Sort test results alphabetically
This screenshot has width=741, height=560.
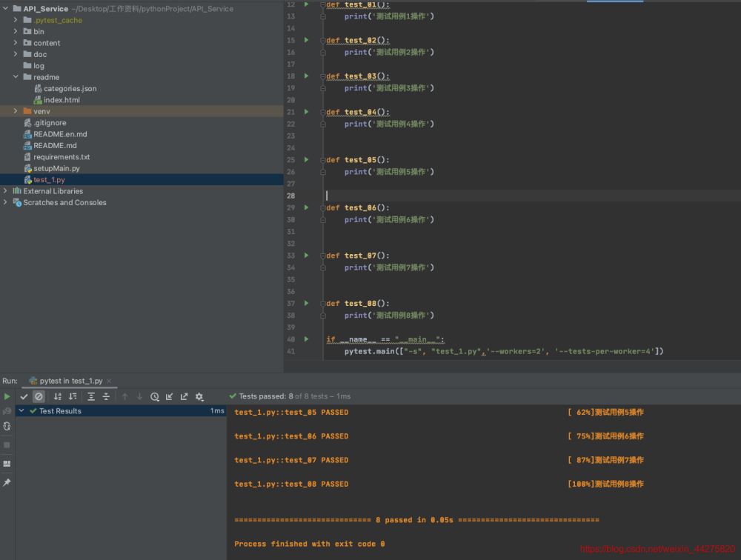pyautogui.click(x=58, y=396)
